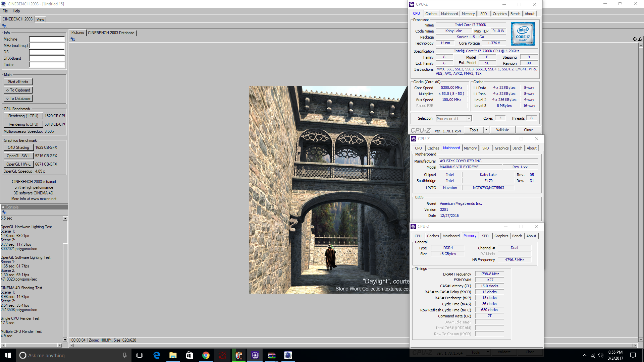Open WinRAR from the taskbar
This screenshot has width=644, height=362.
click(272, 355)
